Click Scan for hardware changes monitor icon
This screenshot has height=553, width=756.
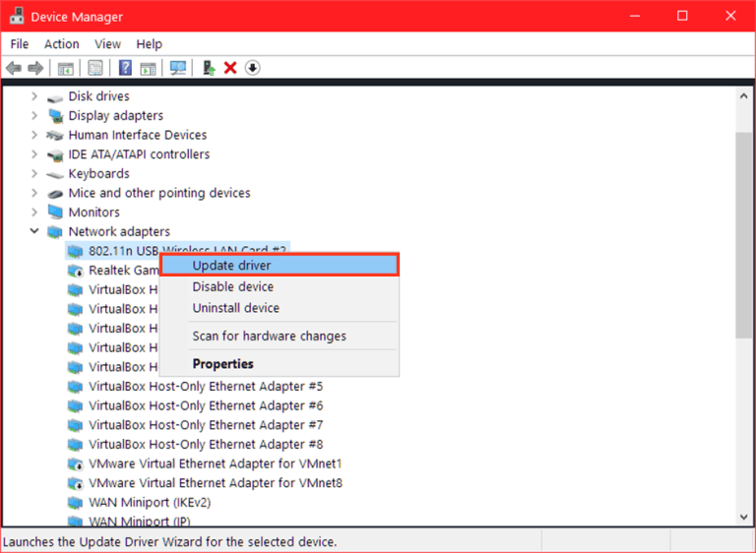click(x=178, y=68)
